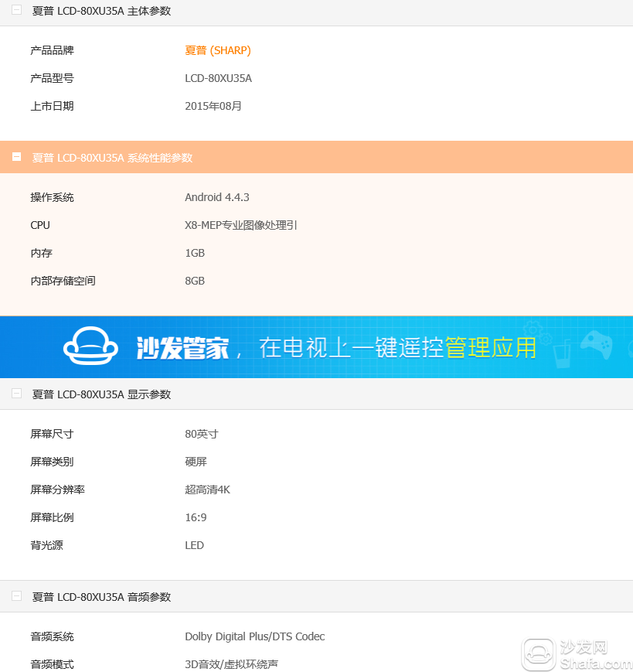Viewport: 633px width, 672px height.
Task: Click the CPU label
Action: pos(40,226)
